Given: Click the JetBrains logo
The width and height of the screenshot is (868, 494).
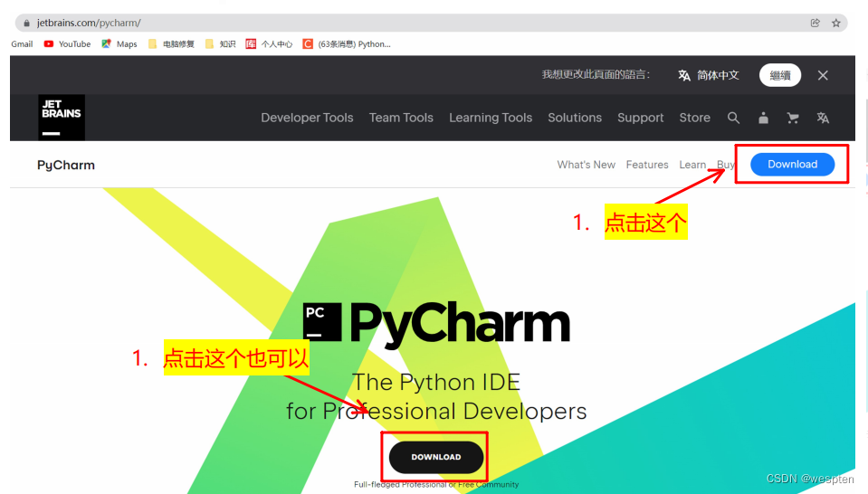Looking at the screenshot, I should coord(62,117).
